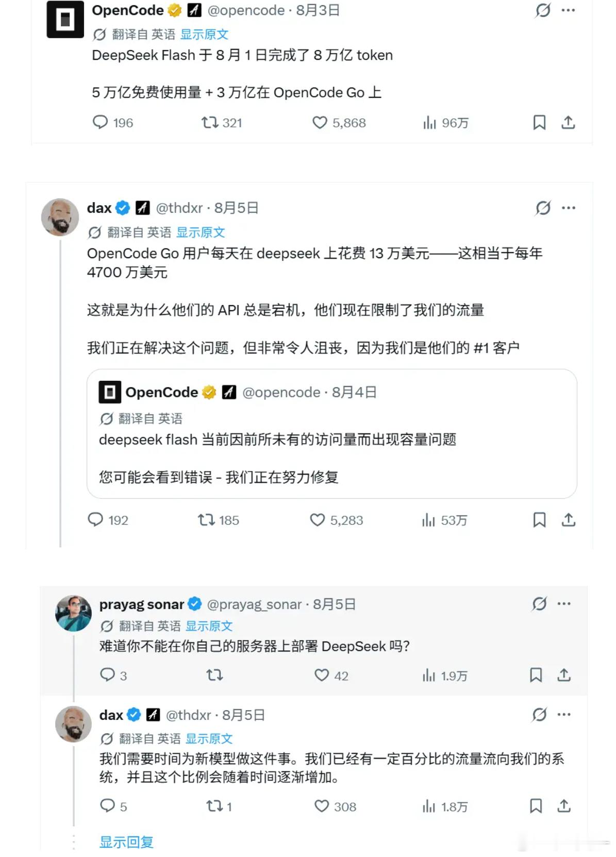Like dax's tweet with 5,283 likes
This screenshot has width=616, height=857.
pyautogui.click(x=318, y=520)
